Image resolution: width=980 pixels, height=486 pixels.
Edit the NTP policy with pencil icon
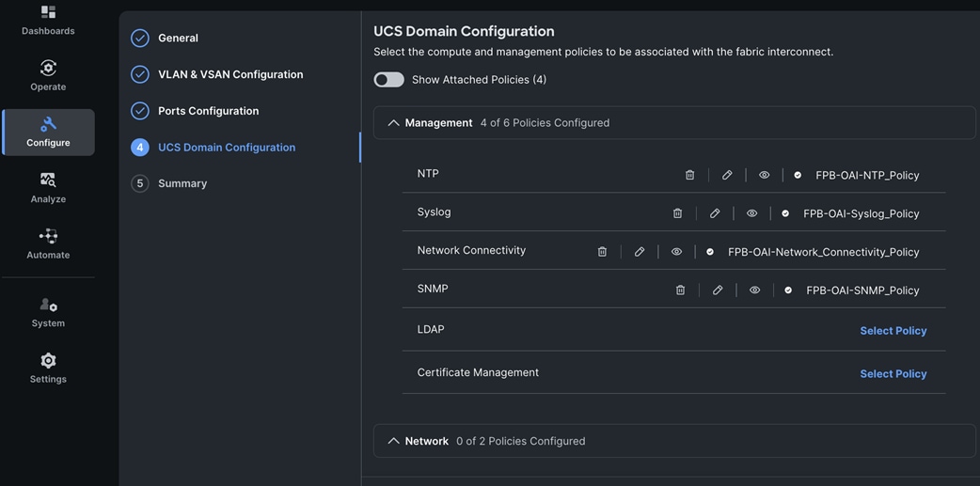(727, 175)
